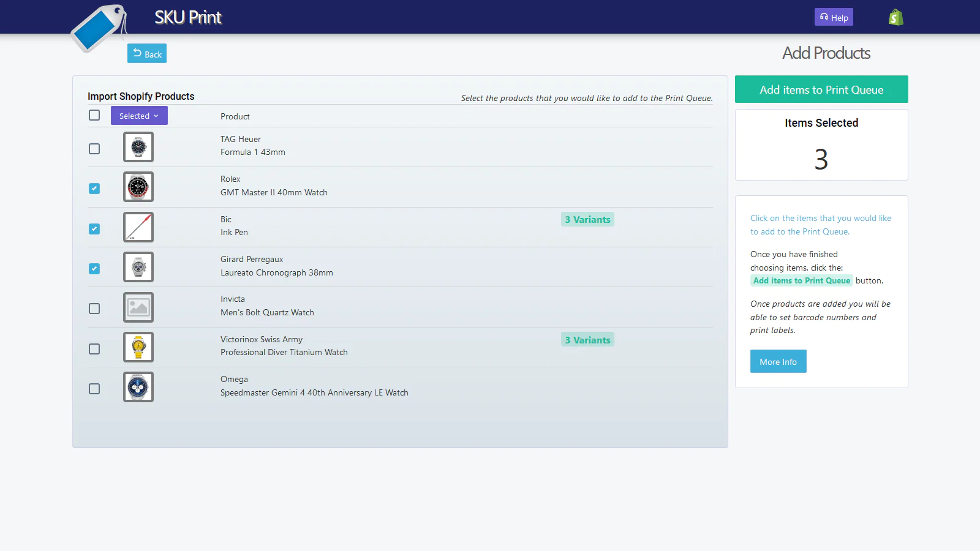The image size is (980, 551).
Task: Click the headset icon on the Help button
Action: [x=823, y=17]
